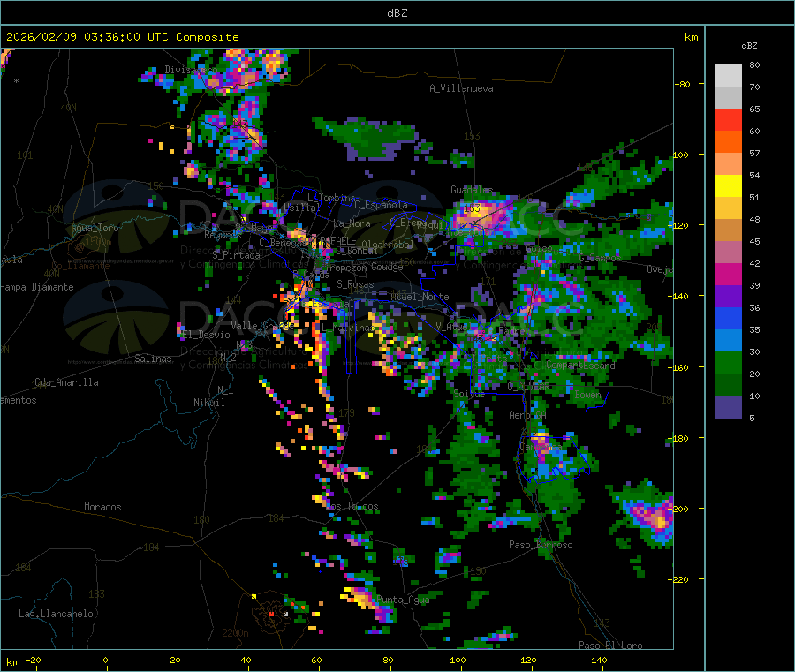Click the Paso_El_Loro place label
The height and width of the screenshot is (672, 795).
[610, 646]
